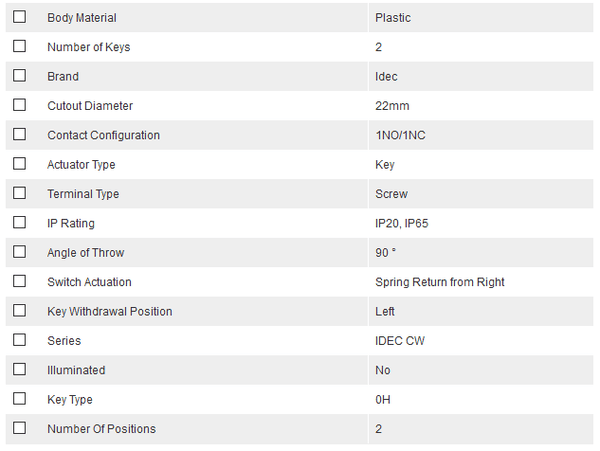Select the Terminal Type checkbox
This screenshot has height=451, width=600.
[19, 193]
